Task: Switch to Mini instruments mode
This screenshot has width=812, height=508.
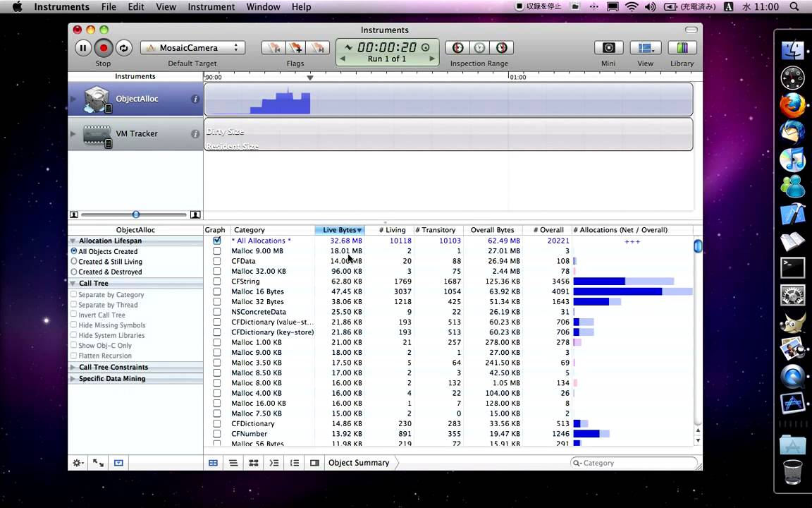Action: tap(608, 48)
